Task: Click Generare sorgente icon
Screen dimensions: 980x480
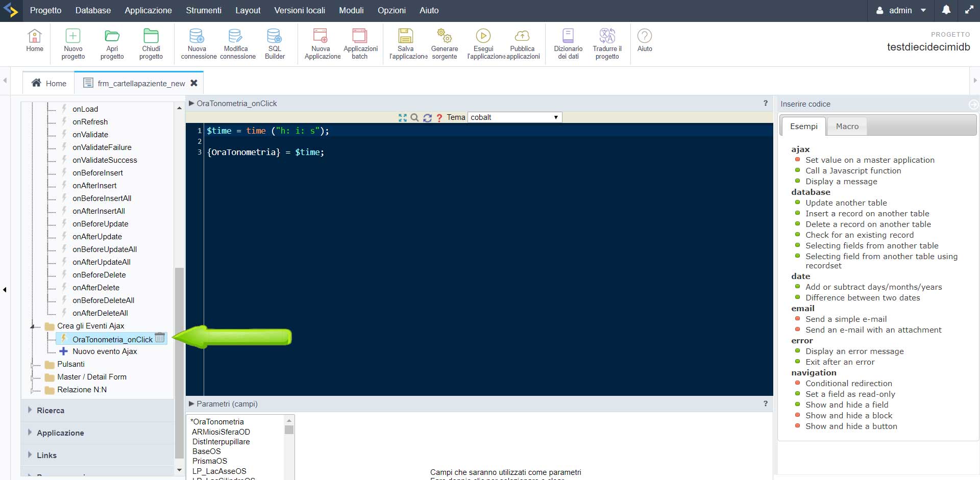Action: click(444, 44)
